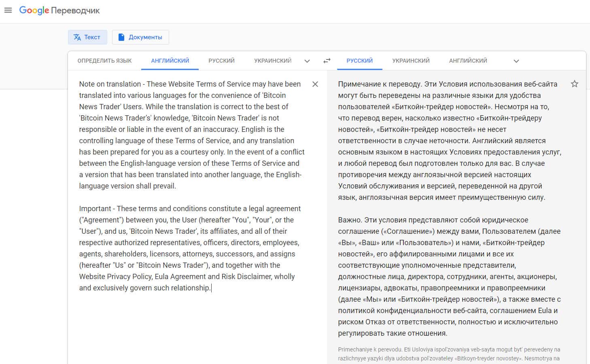Image resolution: width=590 pixels, height=364 pixels.
Task: Select the Текст translation mode button
Action: [87, 37]
